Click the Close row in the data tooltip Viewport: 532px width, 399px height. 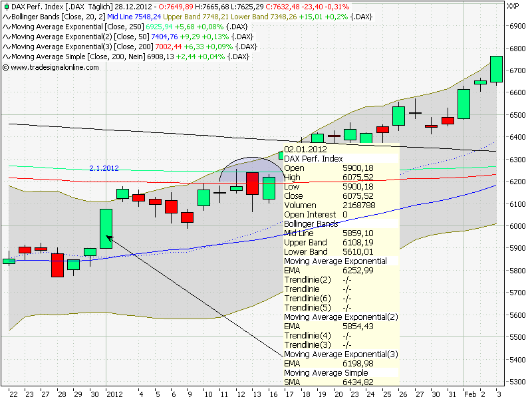[341, 196]
